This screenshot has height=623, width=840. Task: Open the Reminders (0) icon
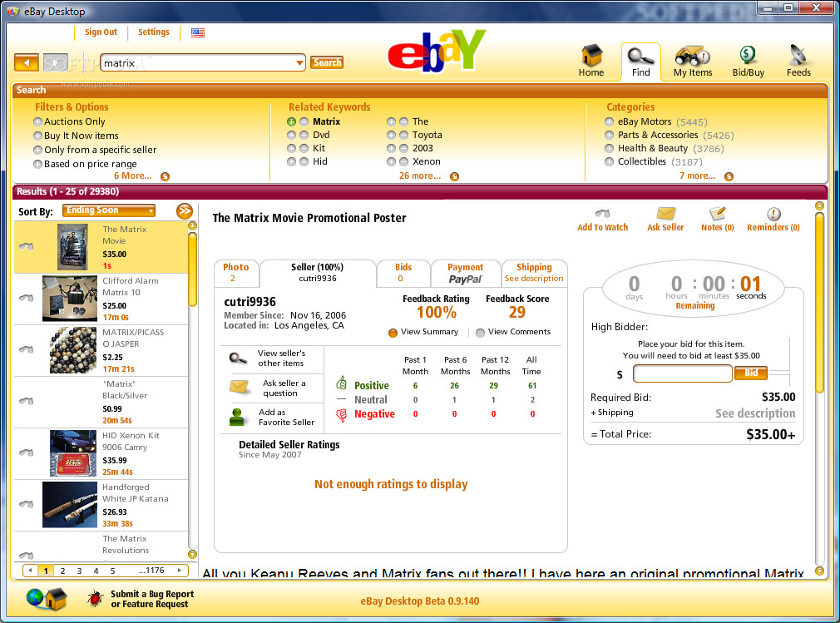pyautogui.click(x=773, y=215)
